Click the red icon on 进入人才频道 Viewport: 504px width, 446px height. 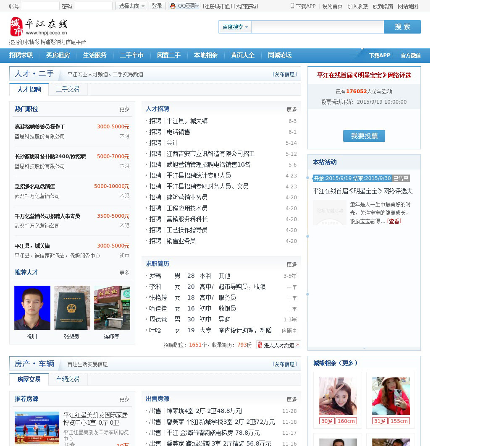click(x=260, y=345)
